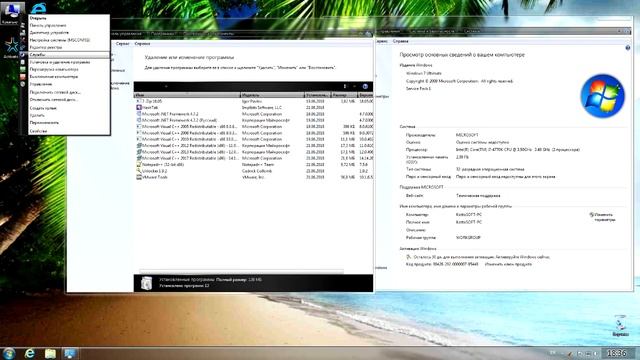Launch Internet Explorer from the taskbar
The width and height of the screenshot is (640, 360).
click(x=29, y=353)
